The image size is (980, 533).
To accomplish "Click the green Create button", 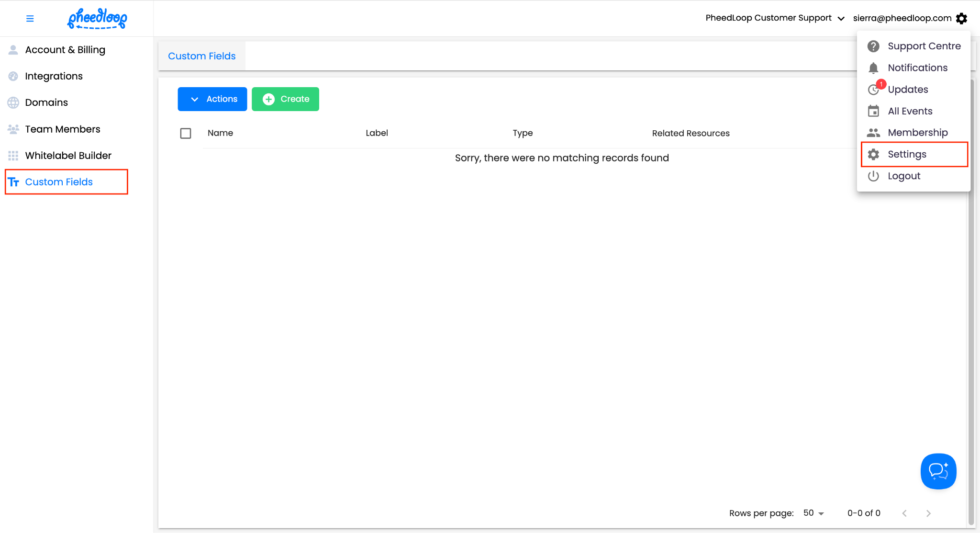I will pos(286,99).
